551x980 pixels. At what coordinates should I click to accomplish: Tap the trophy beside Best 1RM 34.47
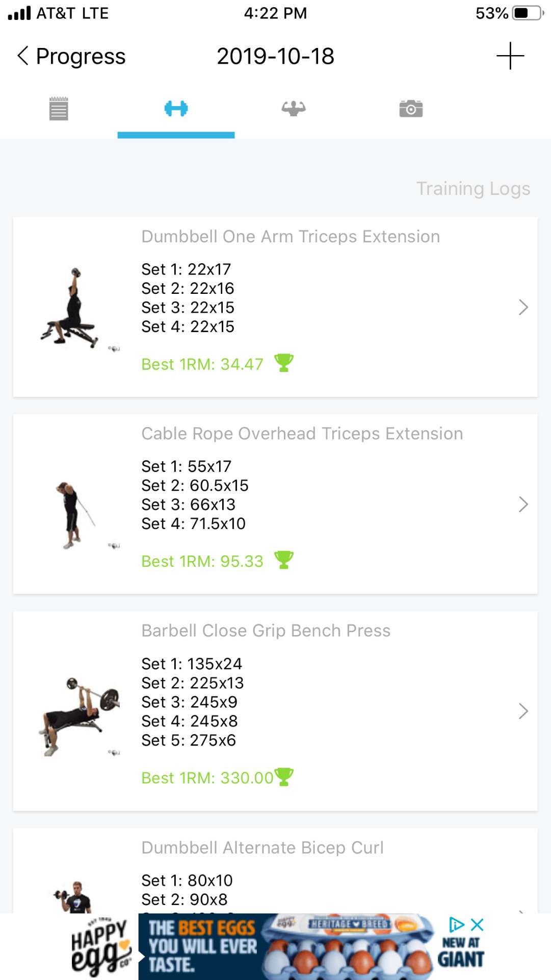pyautogui.click(x=284, y=363)
